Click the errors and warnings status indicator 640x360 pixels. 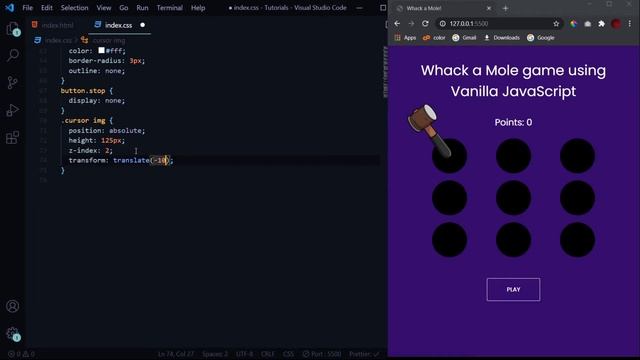click(x=22, y=354)
